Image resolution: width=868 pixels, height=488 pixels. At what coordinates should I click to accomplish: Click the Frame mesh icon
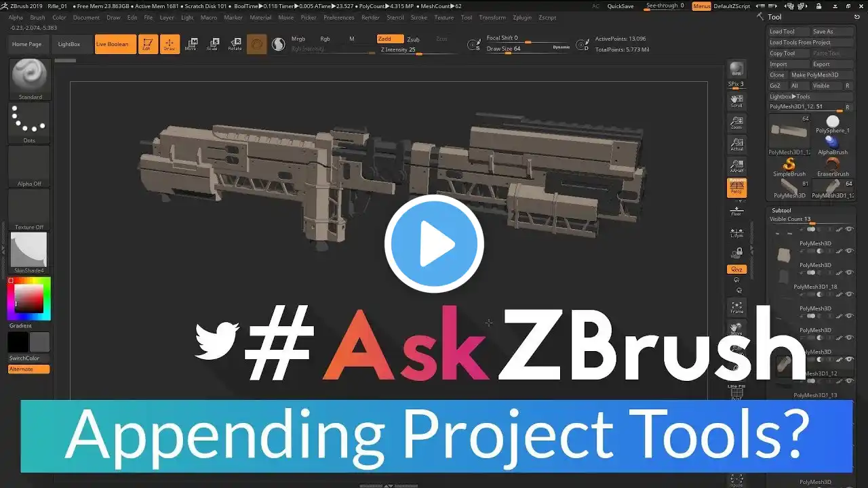[x=736, y=307]
